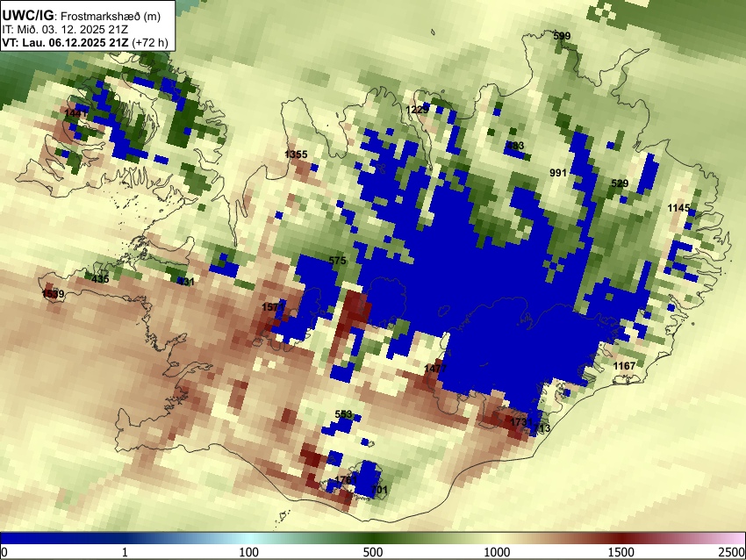Viewport: 746px width, 560px height.
Task: Select the 1000 tick on color scale
Action: coord(497,552)
